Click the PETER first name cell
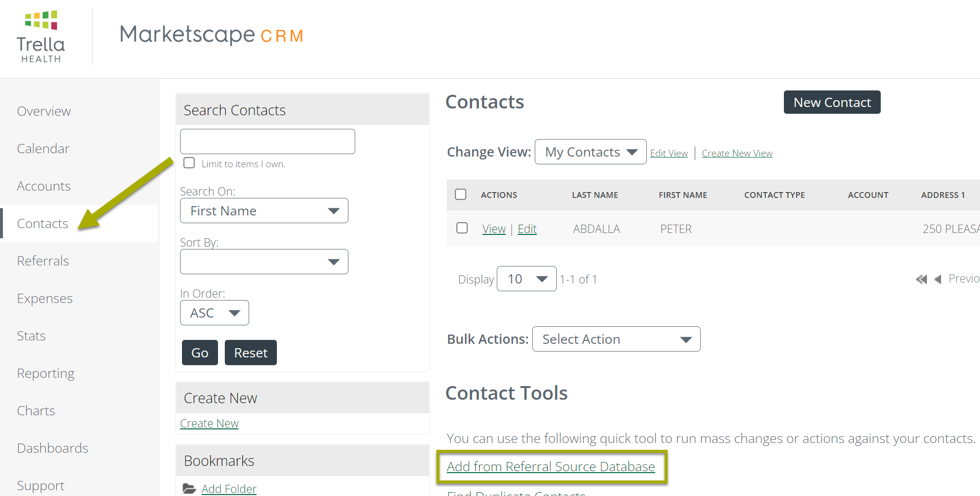 [x=676, y=229]
